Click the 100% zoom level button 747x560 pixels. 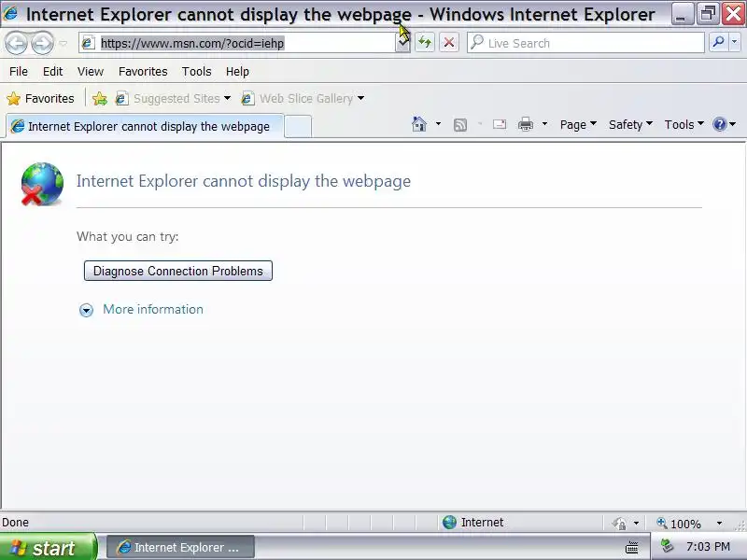[x=679, y=524]
